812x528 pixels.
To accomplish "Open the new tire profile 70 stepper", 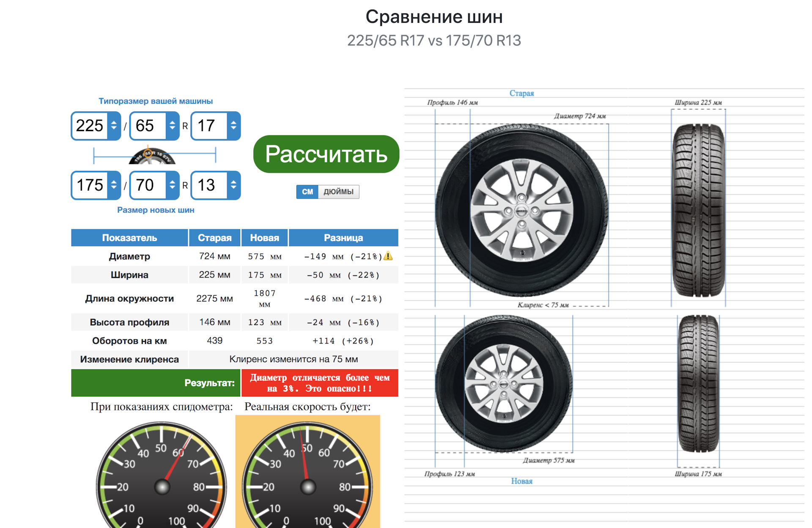I will pyautogui.click(x=172, y=185).
